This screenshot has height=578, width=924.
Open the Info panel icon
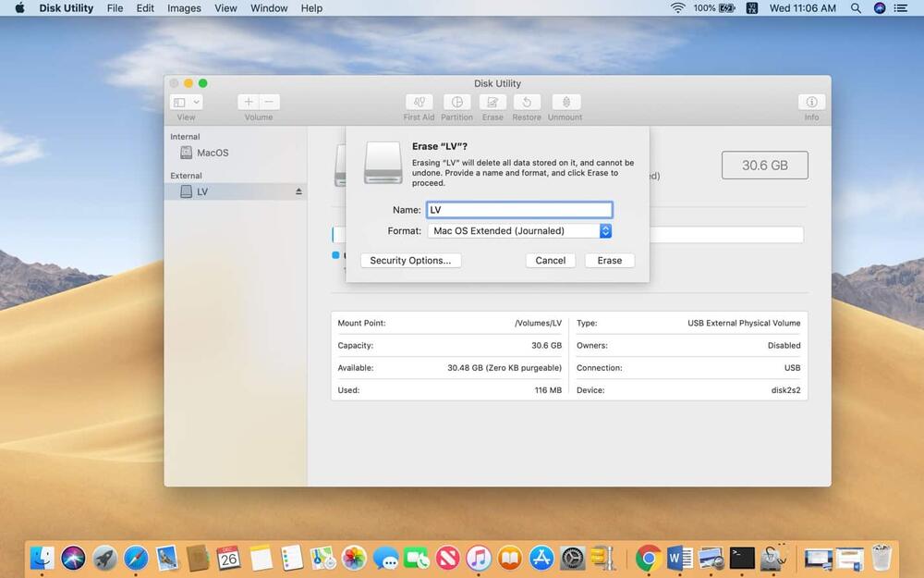tap(811, 103)
